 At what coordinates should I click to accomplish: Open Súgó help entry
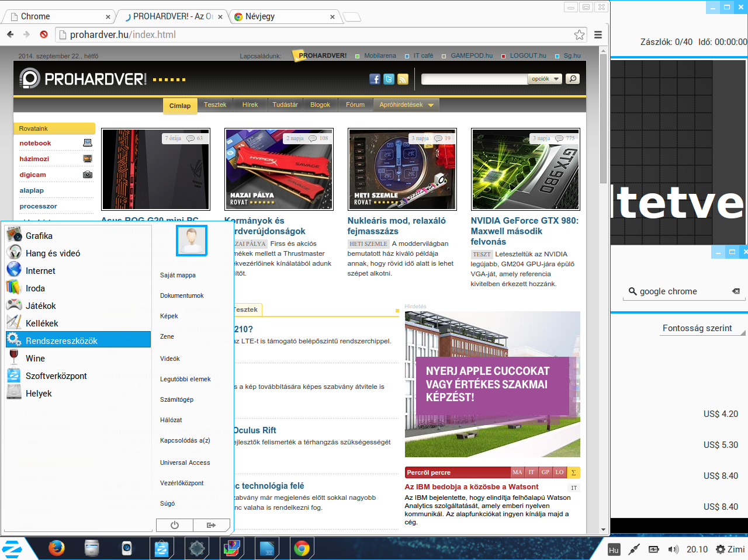click(x=167, y=503)
